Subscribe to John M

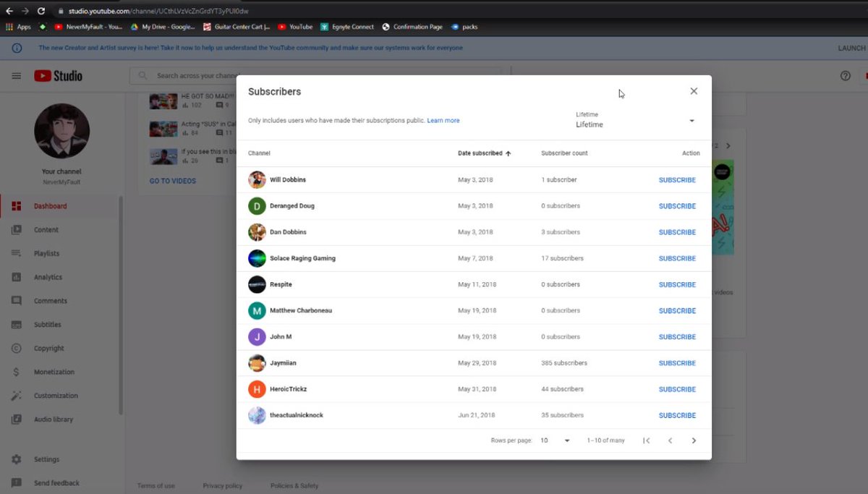[x=677, y=337]
